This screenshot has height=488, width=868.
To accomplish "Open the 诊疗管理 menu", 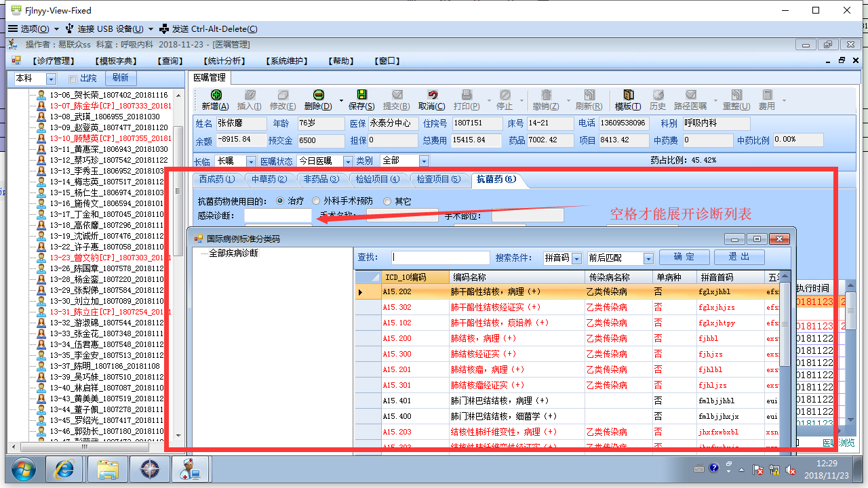I will click(x=53, y=61).
